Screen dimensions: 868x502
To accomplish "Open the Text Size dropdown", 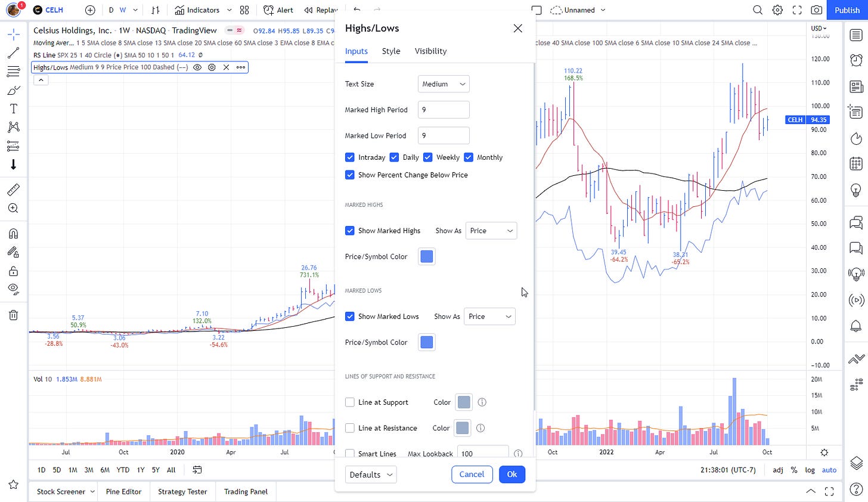I will (x=444, y=84).
